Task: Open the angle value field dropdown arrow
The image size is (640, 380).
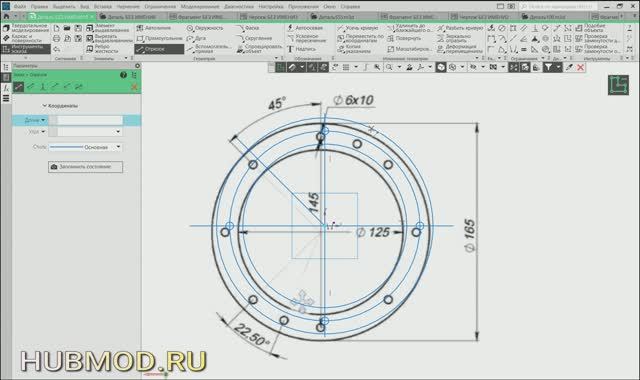Action: pyautogui.click(x=118, y=131)
